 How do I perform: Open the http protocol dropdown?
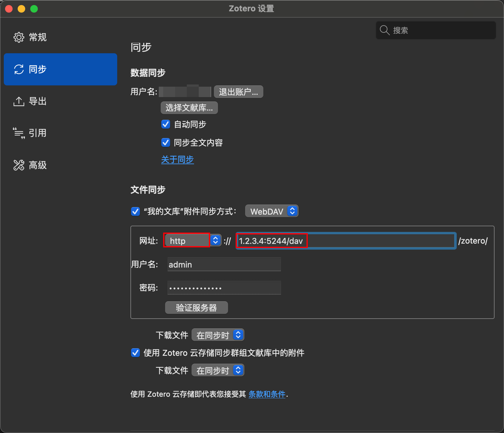(192, 240)
